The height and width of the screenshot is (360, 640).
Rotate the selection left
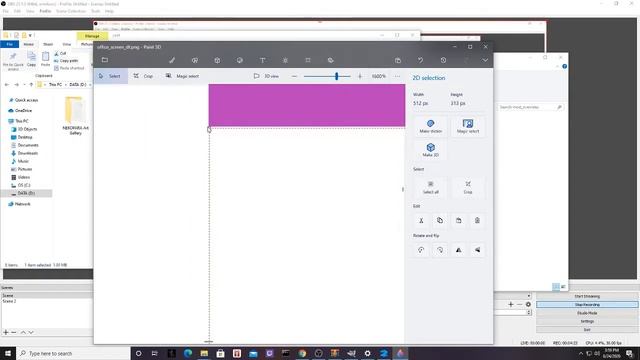421,250
